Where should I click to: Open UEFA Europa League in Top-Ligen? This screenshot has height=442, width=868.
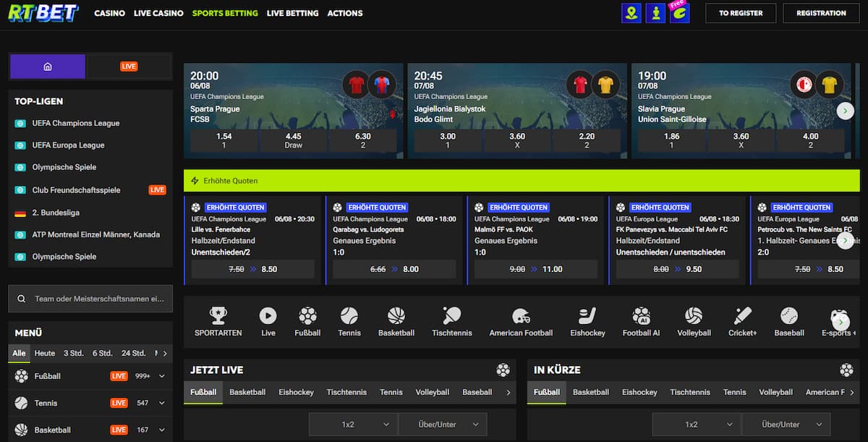[68, 145]
